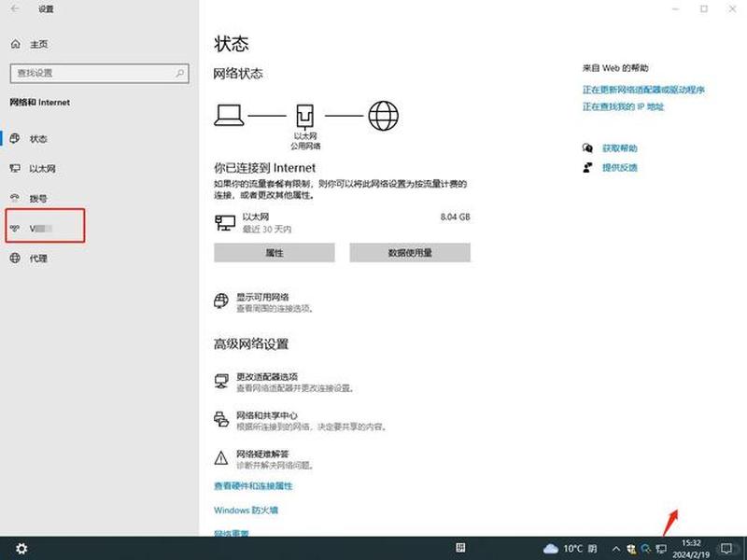Viewport: 747px width, 560px height.
Task: Maximize the Settings window
Action: click(x=704, y=9)
